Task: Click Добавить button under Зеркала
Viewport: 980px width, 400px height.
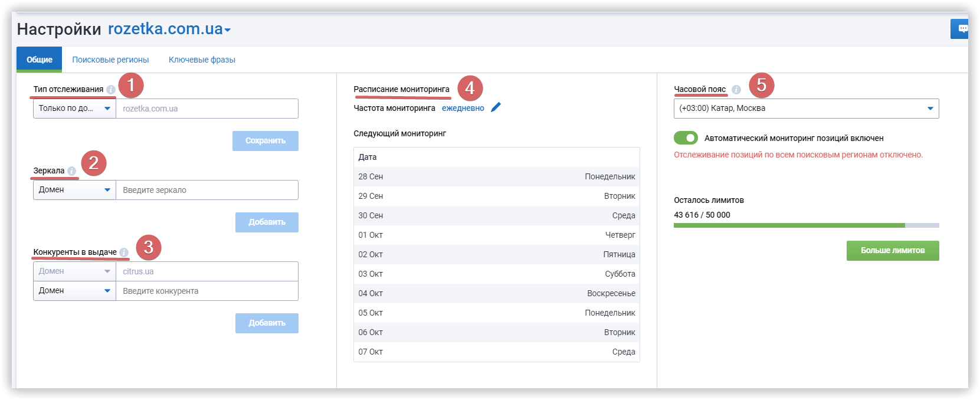Action: (267, 222)
